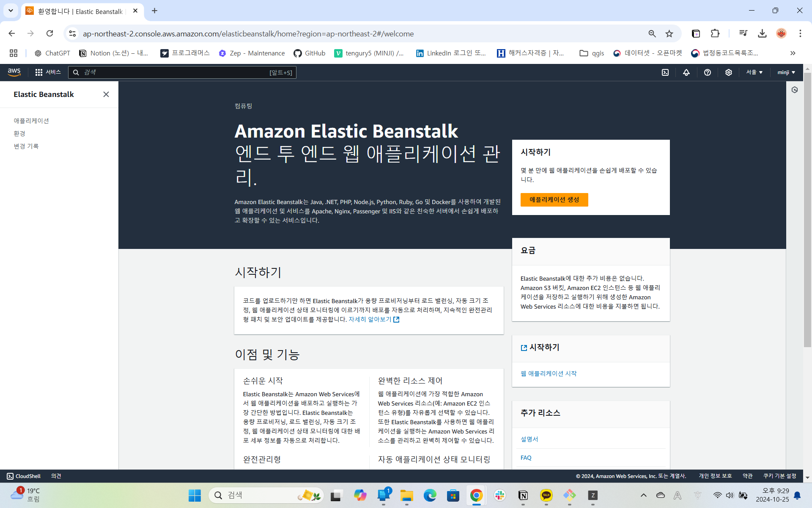Open Slack from the taskbar
Viewport: 812px width, 508px height.
pyautogui.click(x=500, y=495)
